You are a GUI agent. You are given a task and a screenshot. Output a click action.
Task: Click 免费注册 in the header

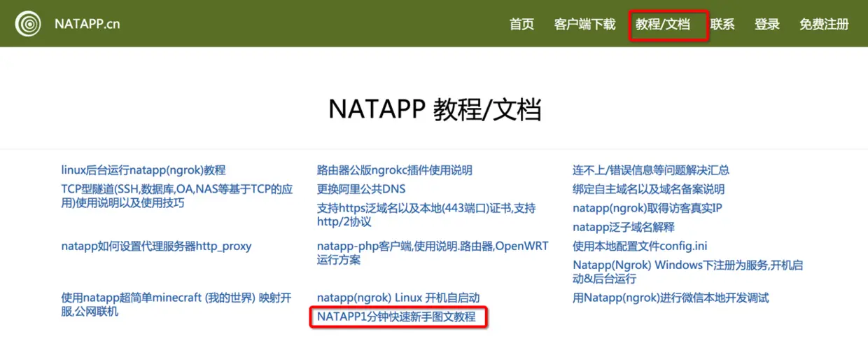[824, 25]
